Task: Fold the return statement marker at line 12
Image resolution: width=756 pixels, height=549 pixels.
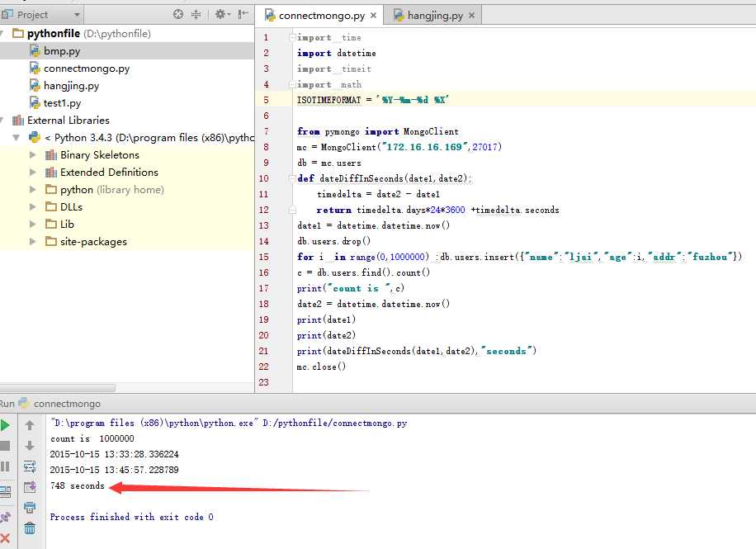Action: pos(292,210)
